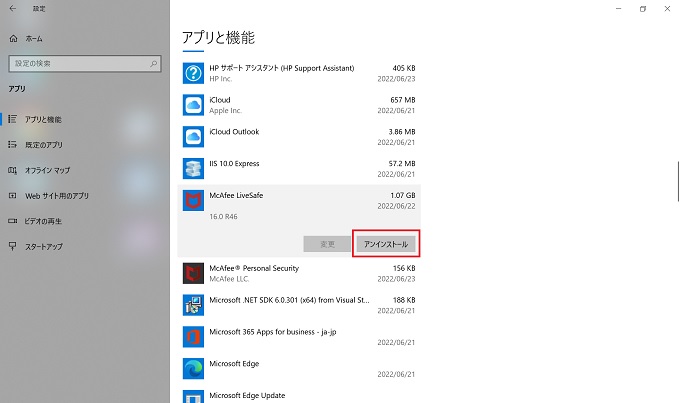Close the Settings window
This screenshot has height=403, width=680.
pyautogui.click(x=667, y=8)
